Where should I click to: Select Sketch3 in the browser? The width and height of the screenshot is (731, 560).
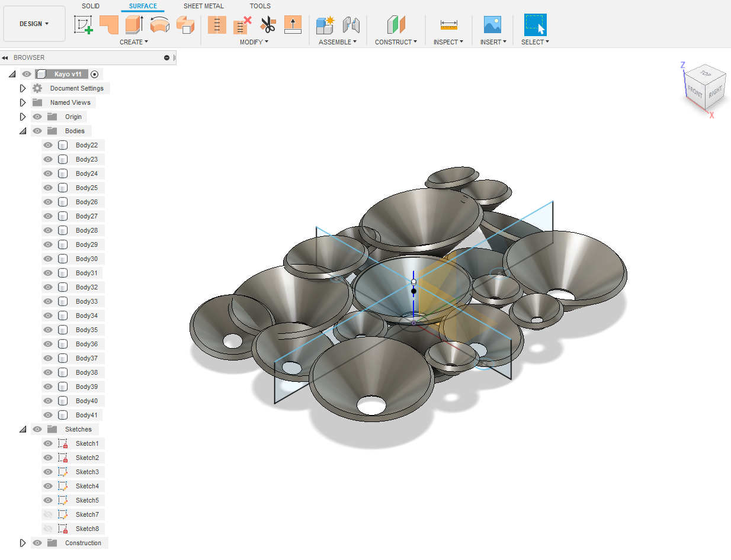(87, 472)
